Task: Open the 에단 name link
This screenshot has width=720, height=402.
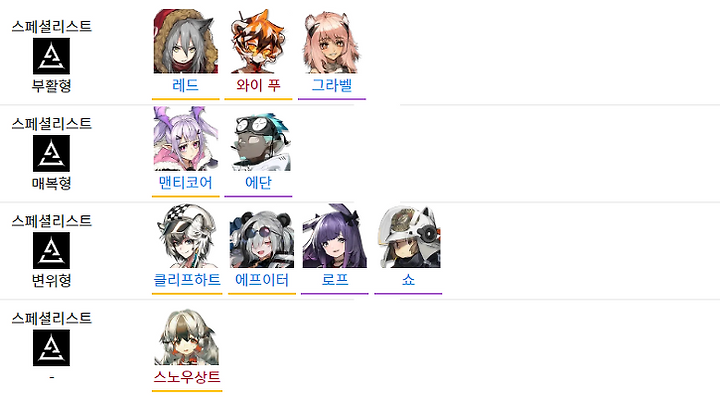Action: coord(258,182)
